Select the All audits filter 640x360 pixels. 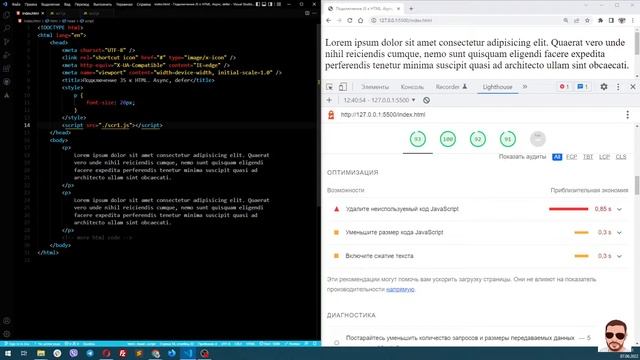pyautogui.click(x=557, y=157)
